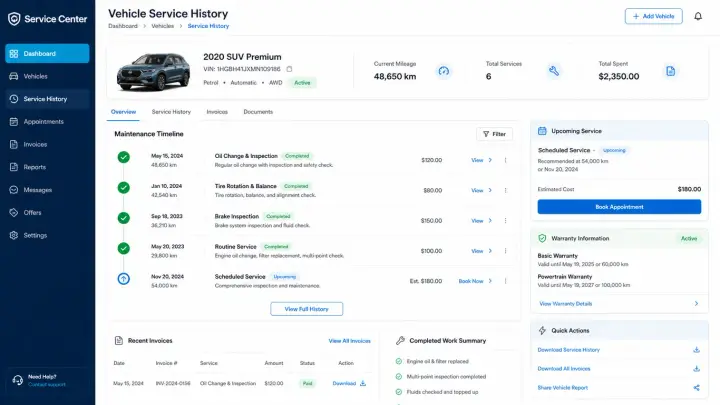Screen dimensions: 720x405
Task: Open Invoices in the sidebar
Action: pos(47,144)
